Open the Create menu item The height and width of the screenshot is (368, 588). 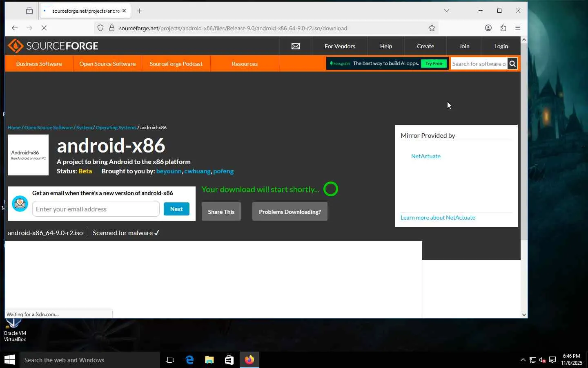pos(425,46)
